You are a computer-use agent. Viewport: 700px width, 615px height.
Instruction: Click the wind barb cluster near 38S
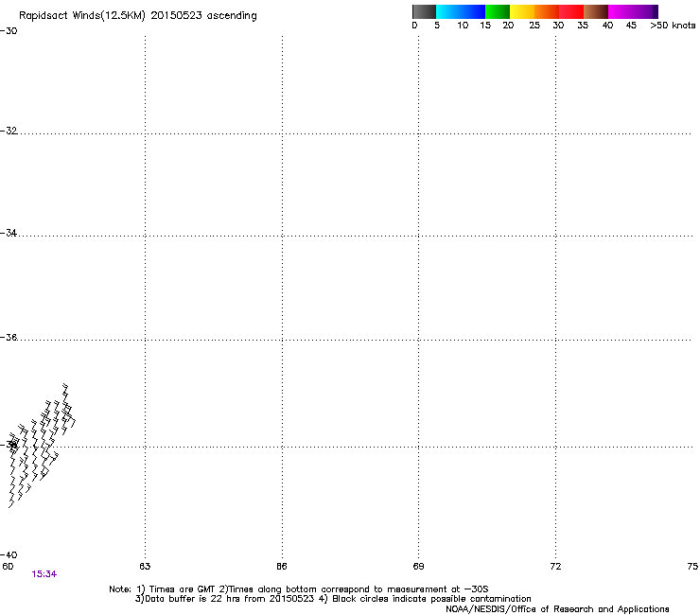click(x=42, y=446)
